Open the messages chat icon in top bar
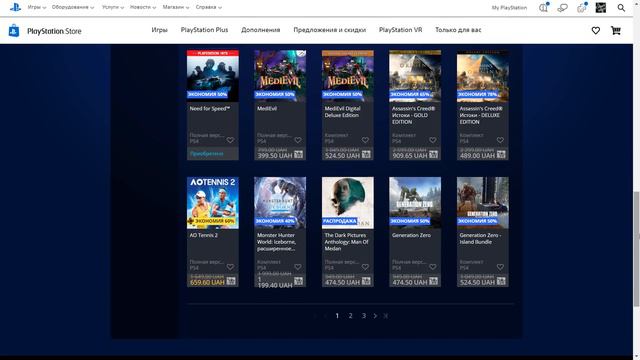Image resolution: width=640 pixels, height=360 pixels. click(x=562, y=7)
